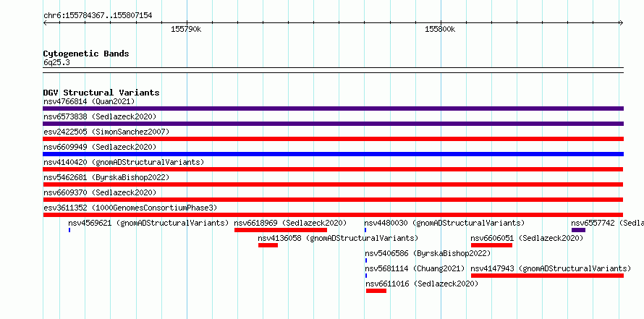Open the nsv6557742 variant label
The image size is (644, 319).
[x=607, y=223]
